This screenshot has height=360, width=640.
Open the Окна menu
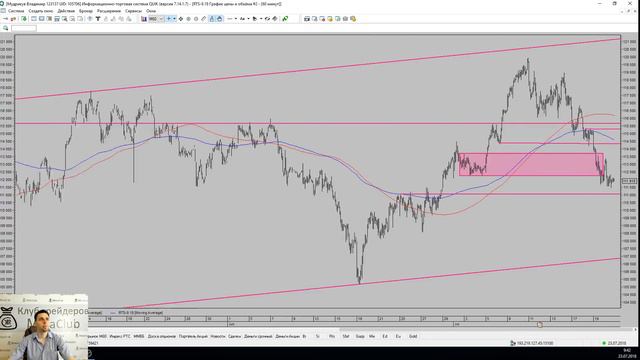(151, 11)
